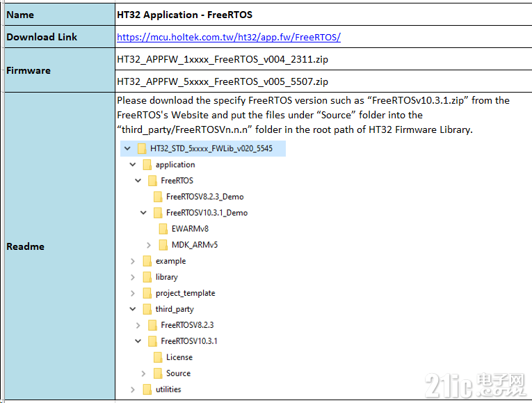
Task: Click the FreeRTOSV10.3.1_Demo folder icon
Action: point(158,213)
